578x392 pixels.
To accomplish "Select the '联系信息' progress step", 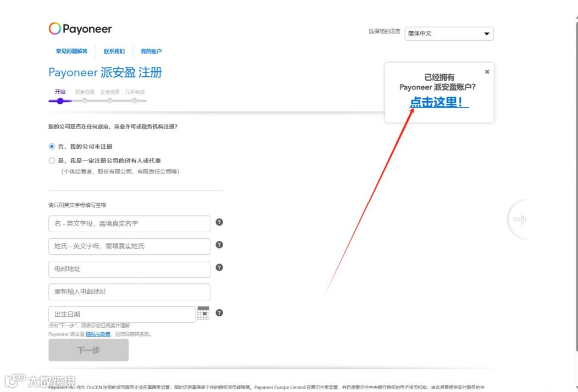I will 85,92.
